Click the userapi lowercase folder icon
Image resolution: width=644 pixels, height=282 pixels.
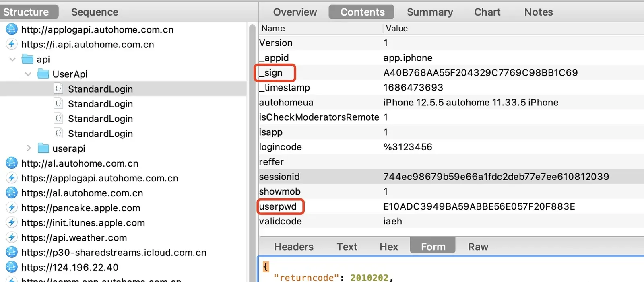tap(43, 148)
